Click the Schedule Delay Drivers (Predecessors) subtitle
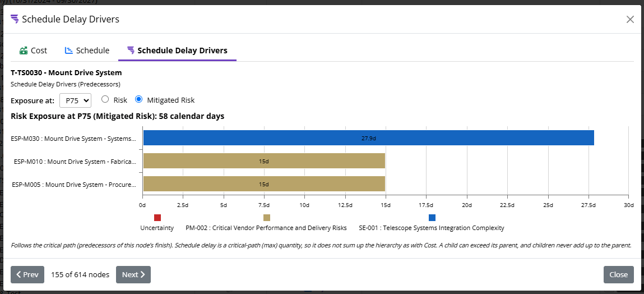Viewport: 644px width, 294px height. point(66,84)
